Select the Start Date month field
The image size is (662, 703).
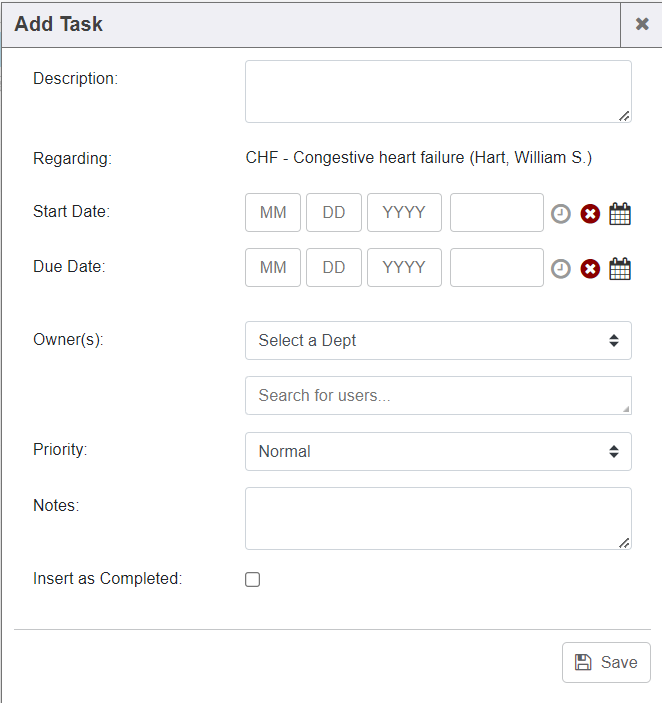273,213
